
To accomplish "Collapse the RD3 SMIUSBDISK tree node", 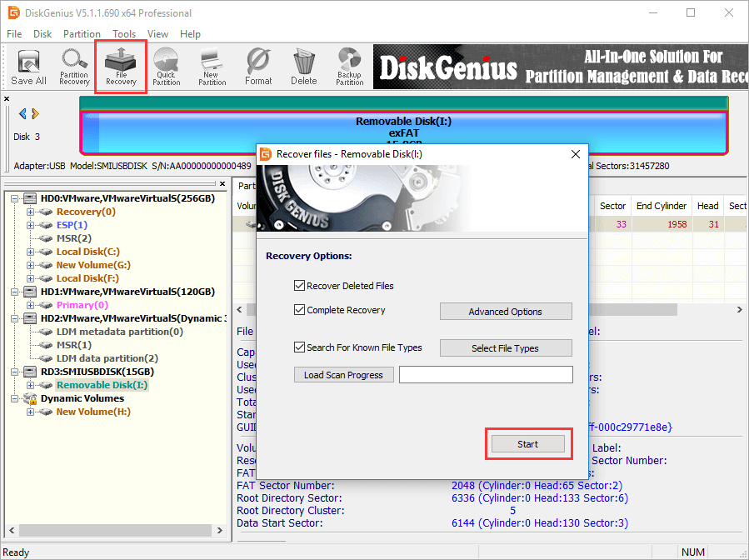I will [17, 372].
